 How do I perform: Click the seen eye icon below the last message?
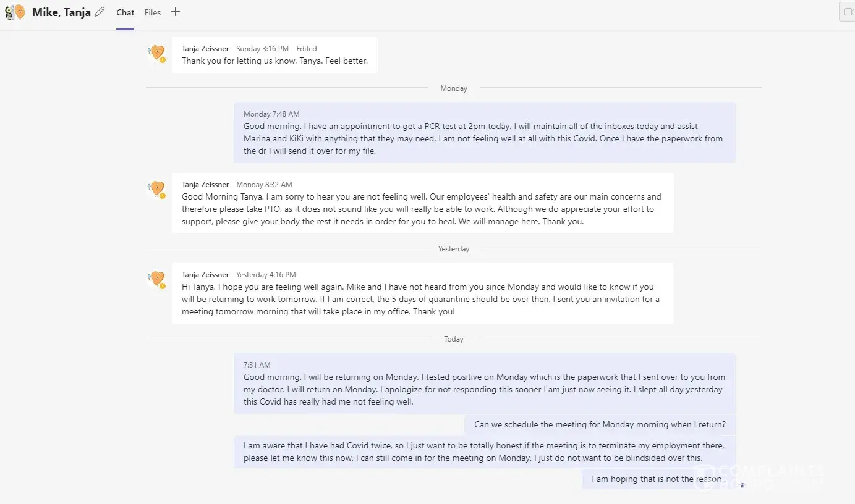[742, 485]
